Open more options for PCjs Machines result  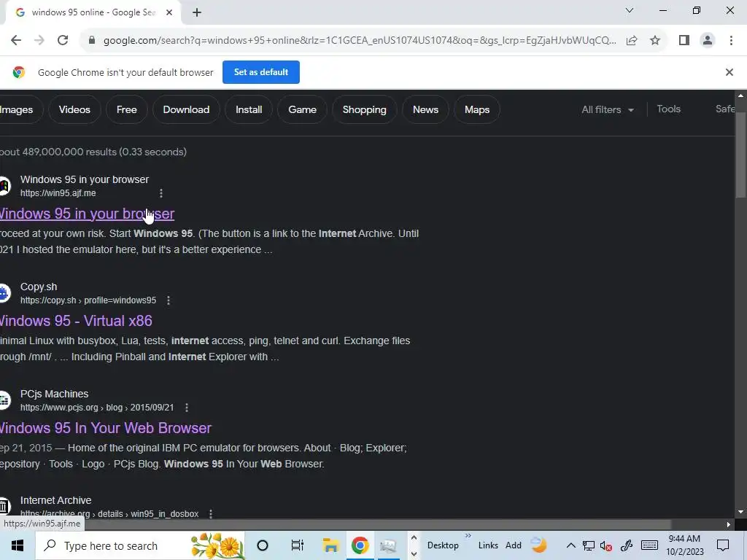click(x=187, y=408)
